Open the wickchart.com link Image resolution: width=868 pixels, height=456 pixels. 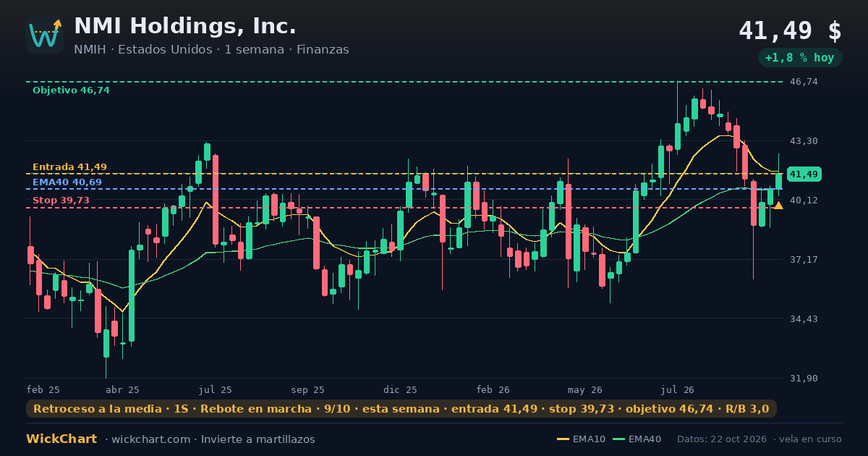click(x=150, y=439)
